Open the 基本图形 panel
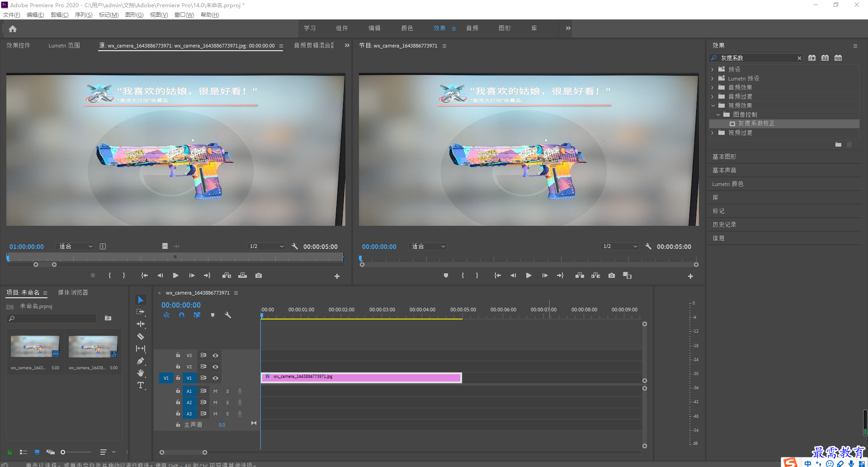The height and width of the screenshot is (467, 868). pyautogui.click(x=724, y=157)
